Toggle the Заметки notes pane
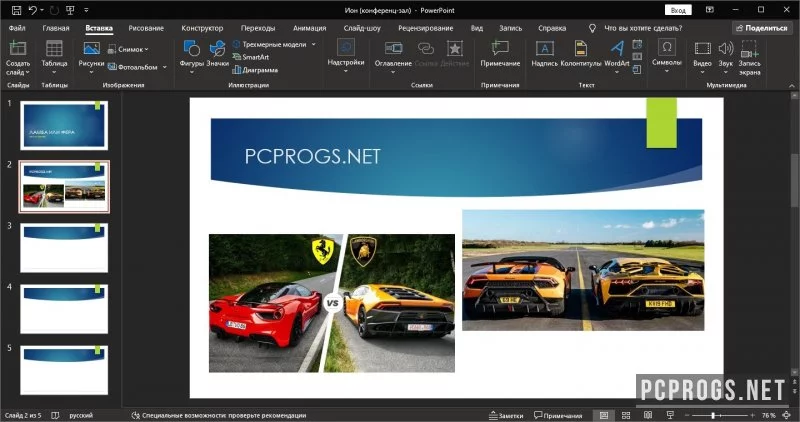800x422 pixels. (506, 415)
